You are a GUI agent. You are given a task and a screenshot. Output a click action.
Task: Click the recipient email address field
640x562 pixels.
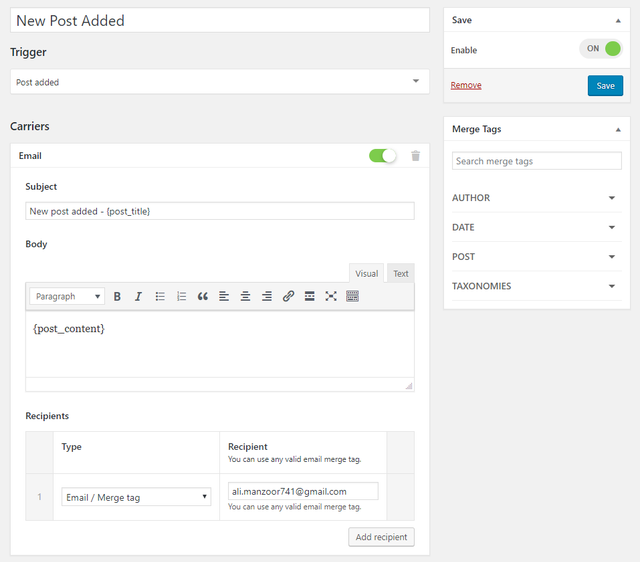pos(303,491)
